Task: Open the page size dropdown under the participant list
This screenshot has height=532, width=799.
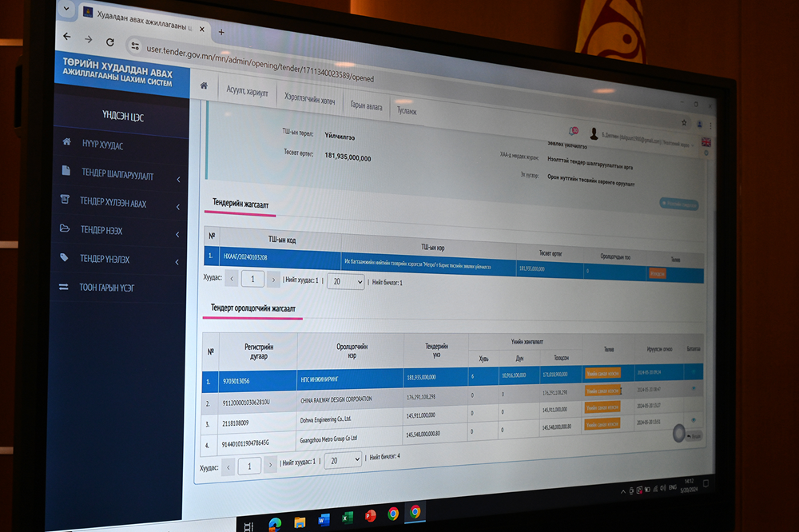Action: (x=343, y=461)
